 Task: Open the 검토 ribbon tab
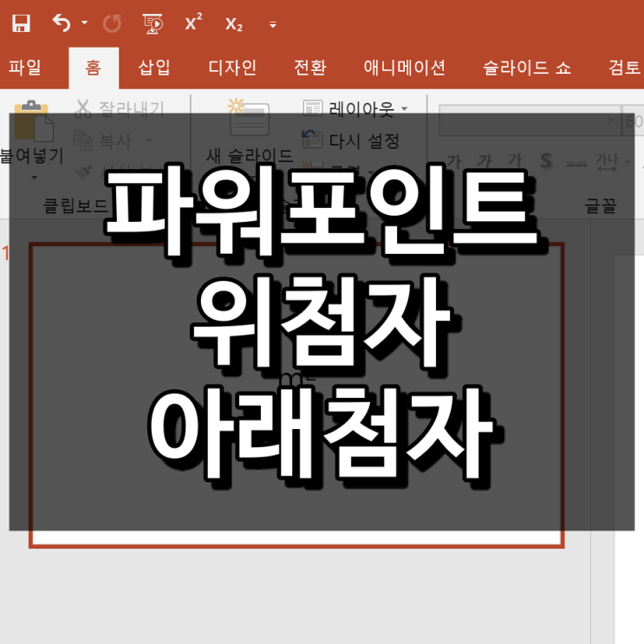(625, 68)
